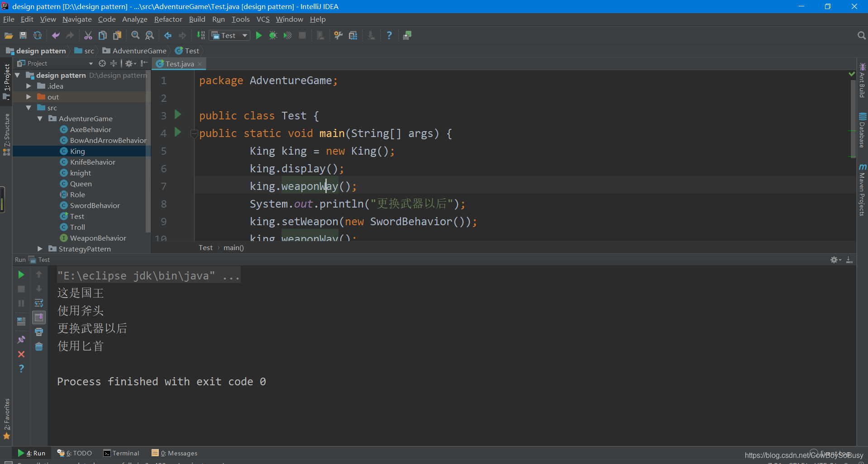Click the Help question mark in toolbar
Image resolution: width=868 pixels, height=464 pixels.
tap(389, 35)
